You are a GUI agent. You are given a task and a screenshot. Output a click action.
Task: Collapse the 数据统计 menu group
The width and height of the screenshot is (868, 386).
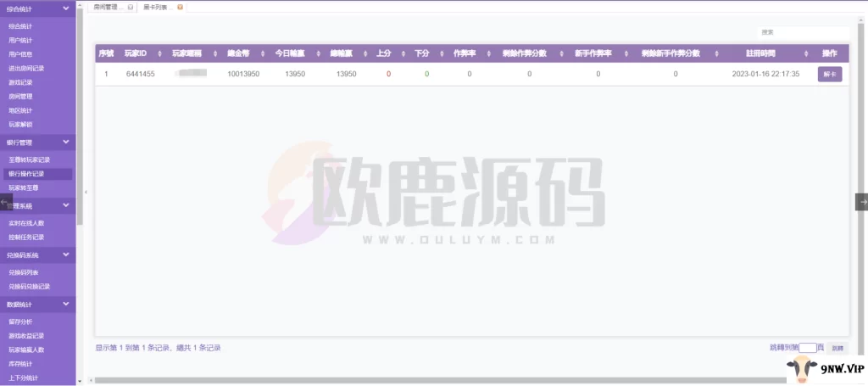pos(66,304)
